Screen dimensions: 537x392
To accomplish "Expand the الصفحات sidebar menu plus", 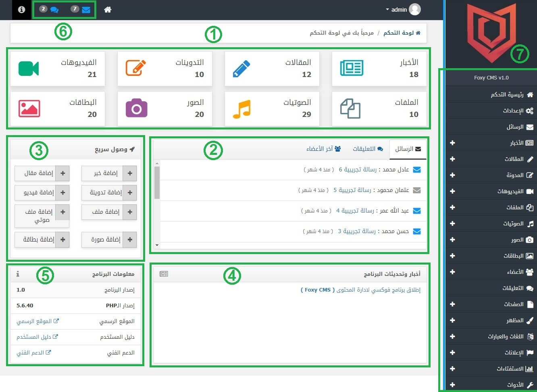I will point(452,304).
